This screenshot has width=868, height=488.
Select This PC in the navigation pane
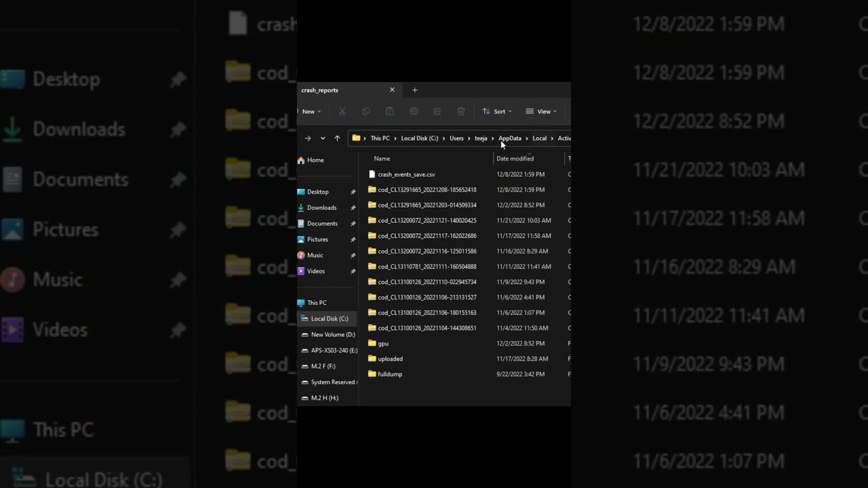pos(317,303)
